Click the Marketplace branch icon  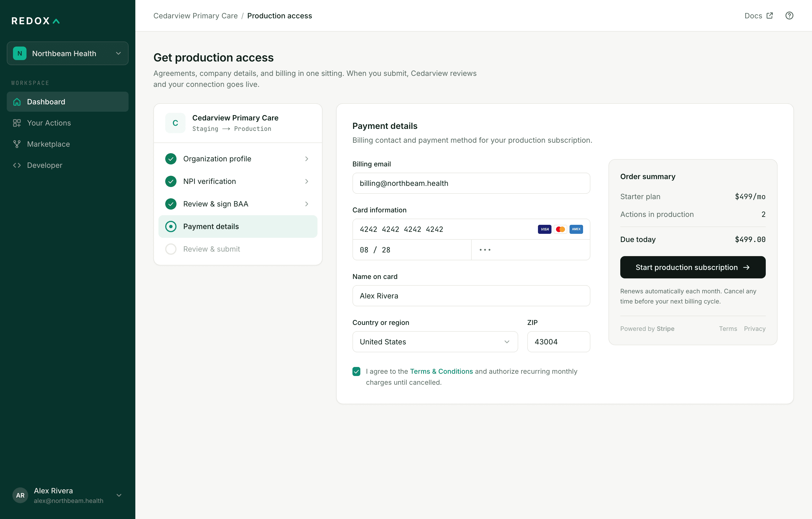point(17,144)
